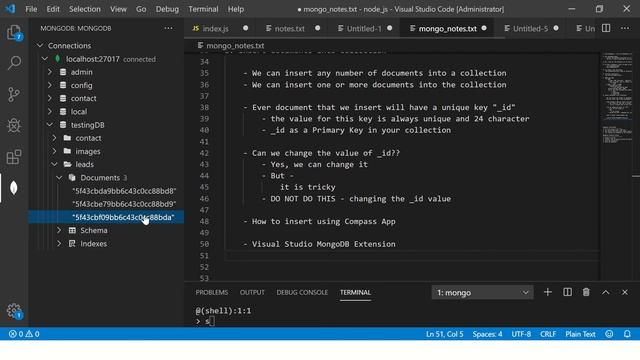Close the terminal panel
Screen dimensions: 640x360
coord(625,292)
